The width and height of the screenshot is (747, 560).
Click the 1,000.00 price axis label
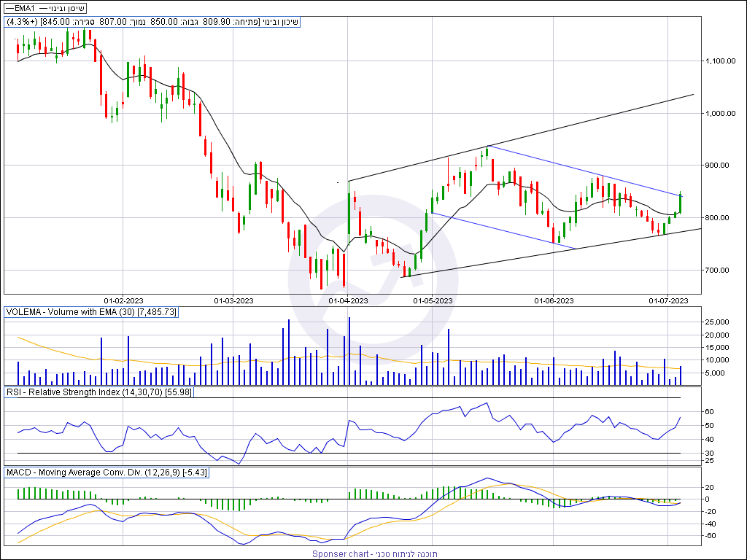click(x=721, y=114)
